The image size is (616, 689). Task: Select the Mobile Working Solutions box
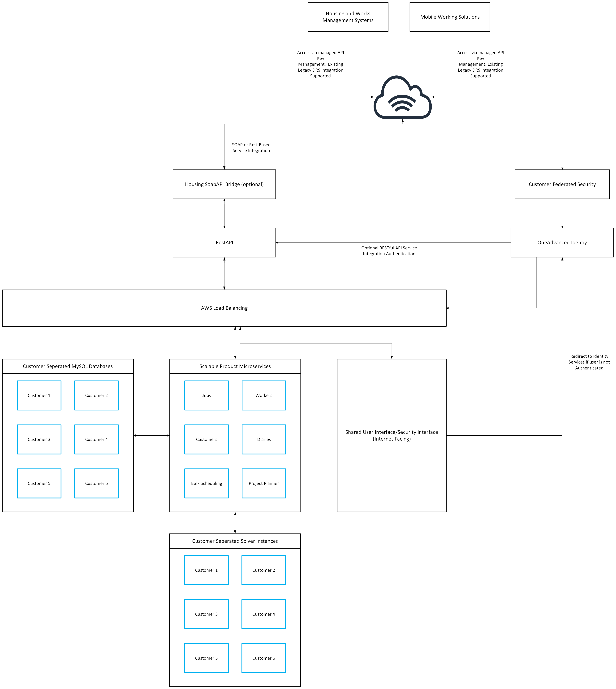[449, 17]
